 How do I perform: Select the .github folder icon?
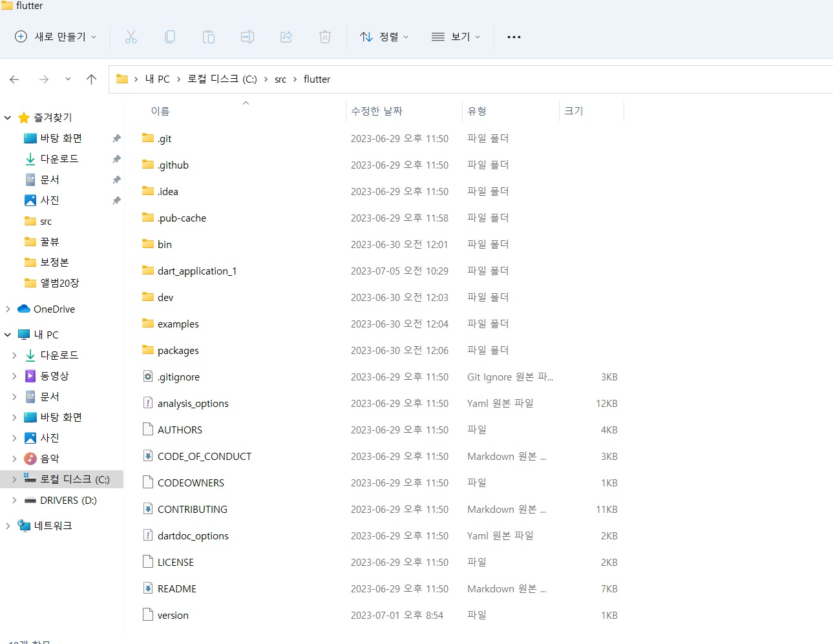[148, 165]
